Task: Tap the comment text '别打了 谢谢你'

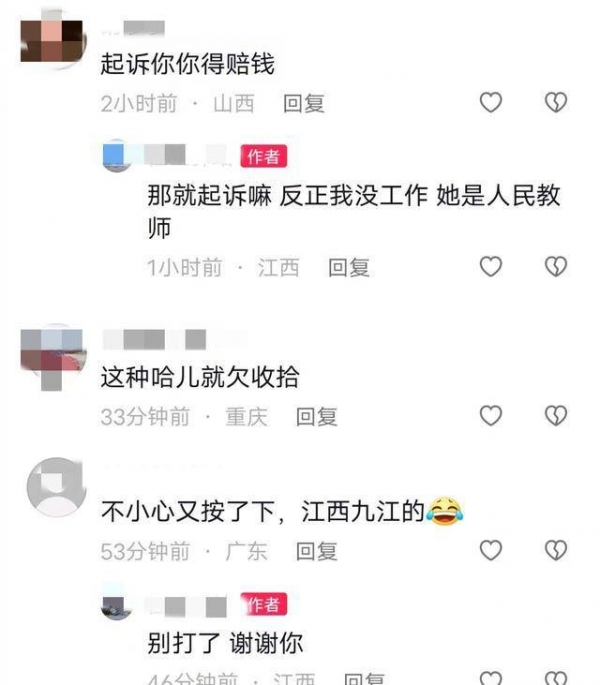Action: [225, 643]
